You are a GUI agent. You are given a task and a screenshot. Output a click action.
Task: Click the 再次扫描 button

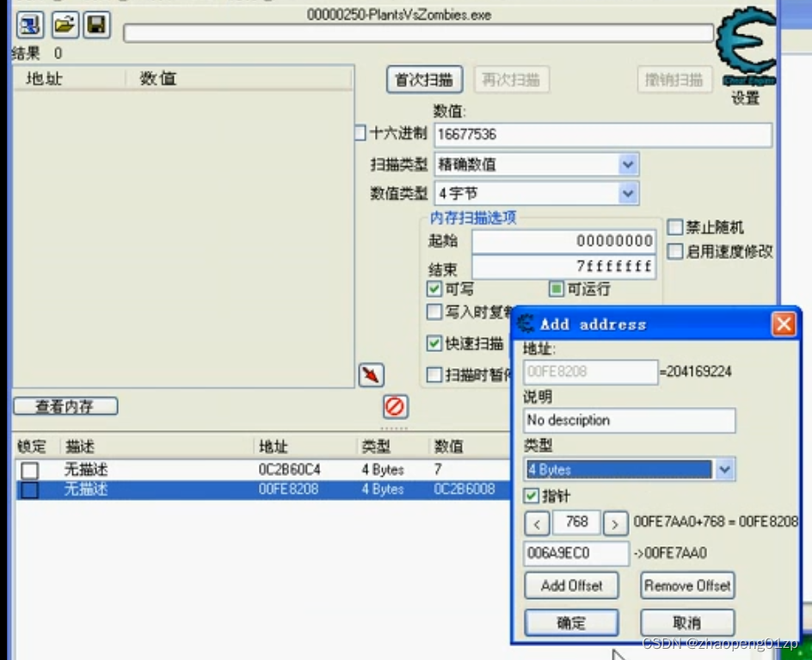(x=511, y=79)
